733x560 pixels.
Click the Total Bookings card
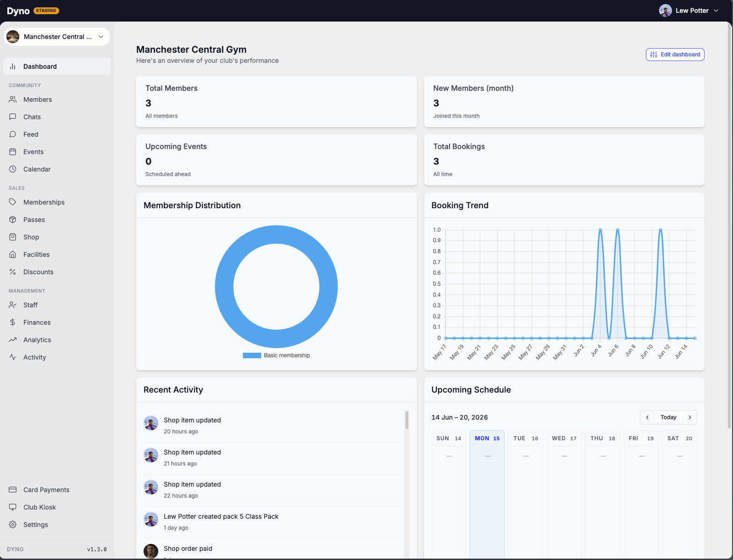tap(564, 160)
